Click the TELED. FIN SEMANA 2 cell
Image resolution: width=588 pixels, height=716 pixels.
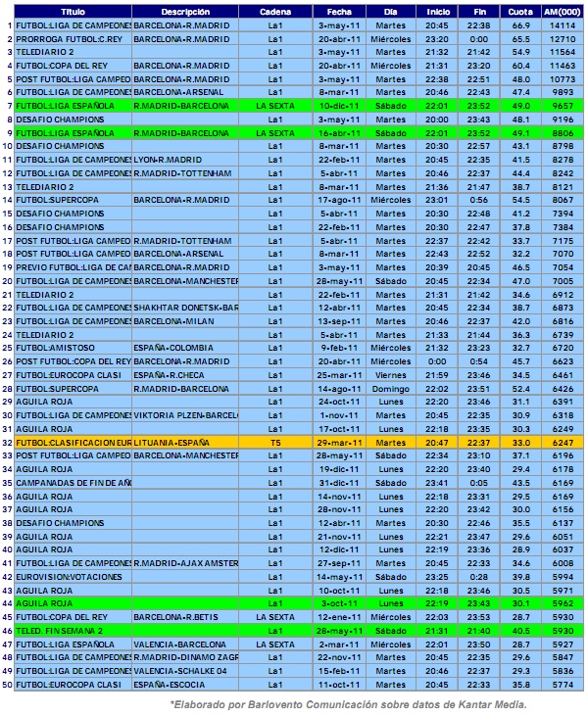coord(73,632)
